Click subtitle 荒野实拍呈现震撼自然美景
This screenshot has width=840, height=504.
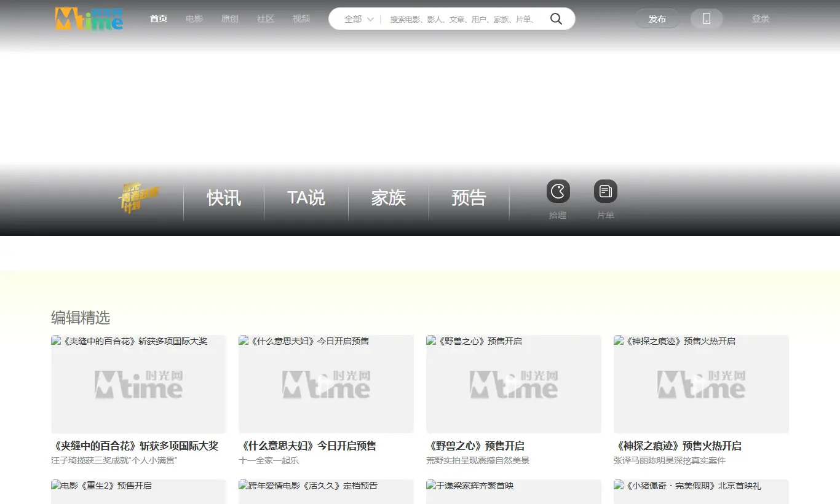pos(478,460)
